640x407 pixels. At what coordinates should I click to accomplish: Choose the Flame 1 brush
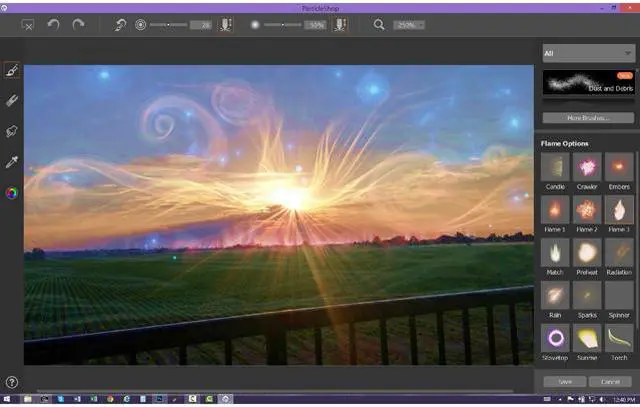(x=555, y=209)
